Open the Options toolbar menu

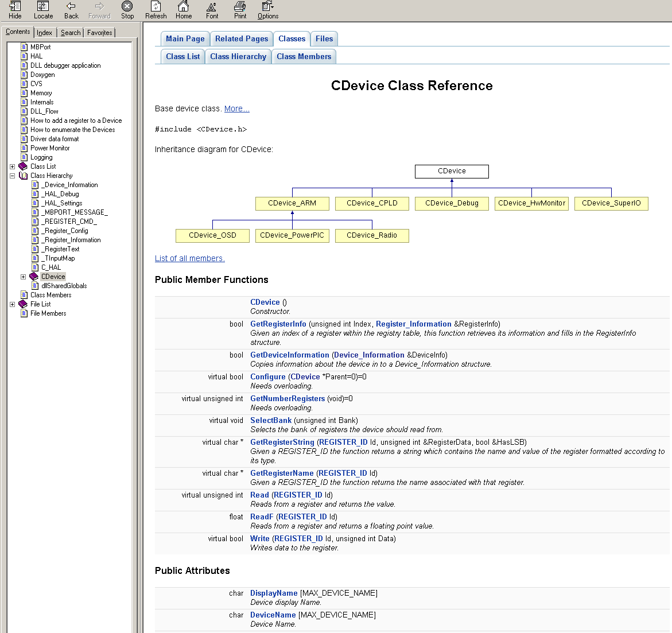(x=267, y=10)
